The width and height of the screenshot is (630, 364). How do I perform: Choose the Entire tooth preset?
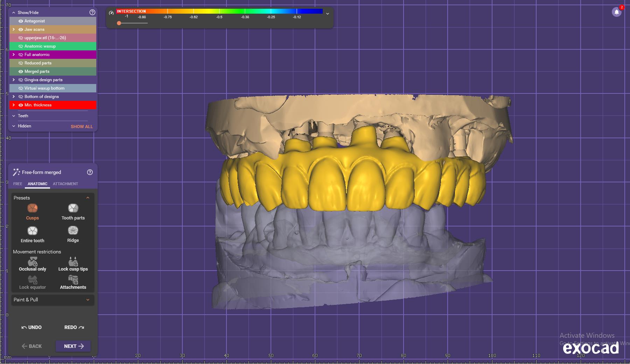pyautogui.click(x=32, y=231)
